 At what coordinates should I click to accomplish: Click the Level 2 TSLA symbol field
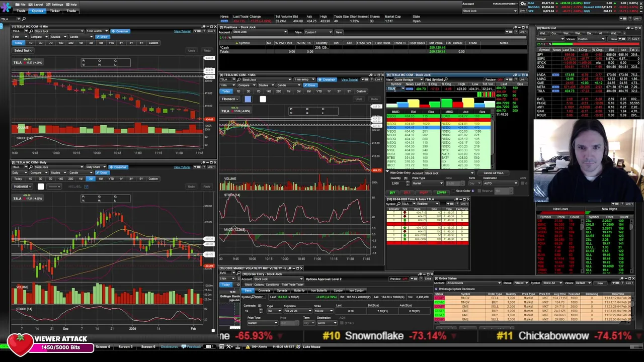395,89
